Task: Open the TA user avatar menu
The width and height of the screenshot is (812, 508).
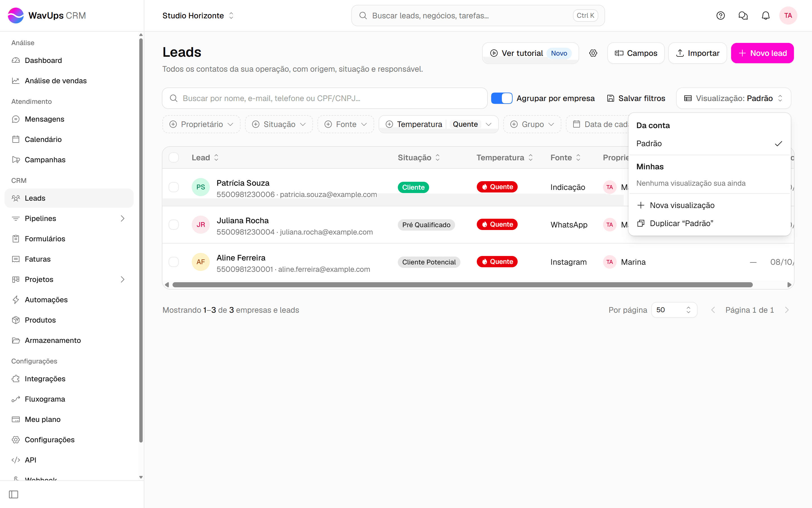Action: click(788, 16)
